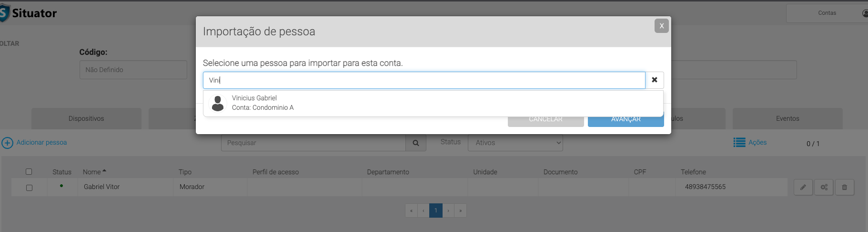868x232 pixels.
Task: Select Vinicius Gabriel from the suggestions
Action: [x=254, y=103]
